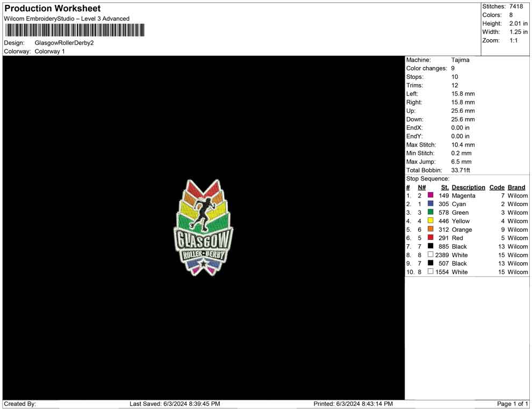532x409 pixels.
Task: Click the Stitches value "7418"
Action: (516, 6)
